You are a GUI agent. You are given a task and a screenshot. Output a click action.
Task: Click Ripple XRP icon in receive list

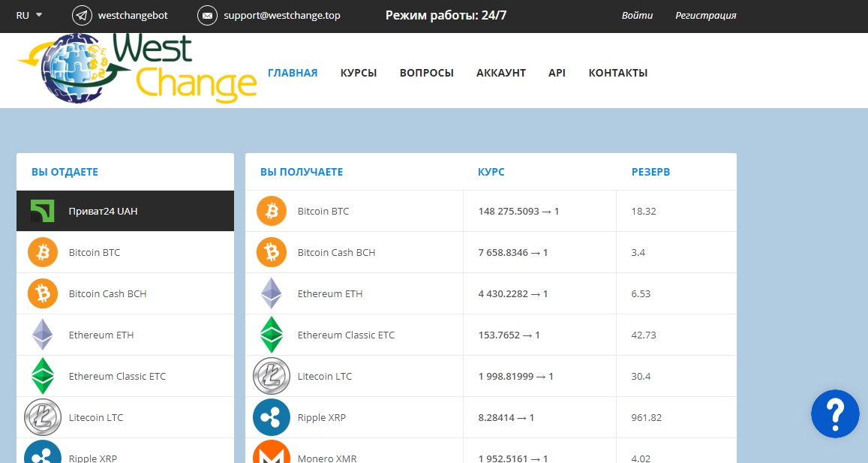pyautogui.click(x=272, y=417)
